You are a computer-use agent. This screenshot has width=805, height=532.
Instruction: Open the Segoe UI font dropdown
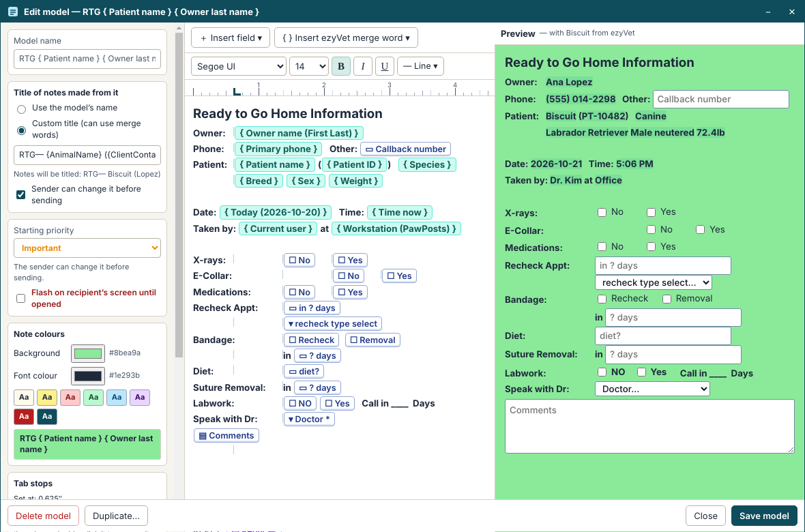click(239, 66)
